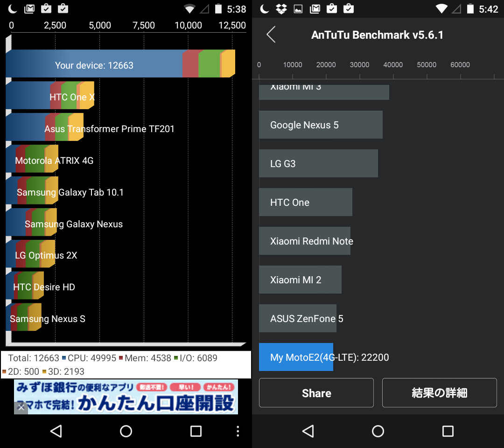Tap '3D: 2193' legend entry

pyautogui.click(x=63, y=371)
